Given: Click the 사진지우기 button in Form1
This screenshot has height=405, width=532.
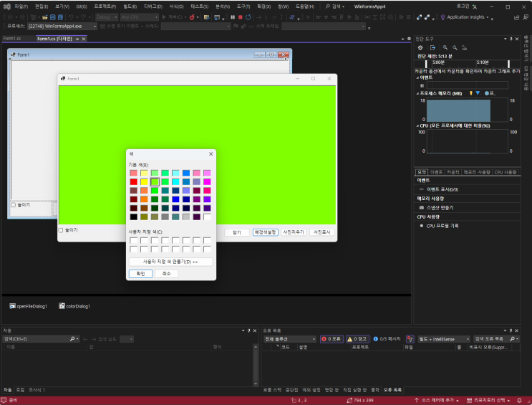Looking at the screenshot, I should pos(294,232).
